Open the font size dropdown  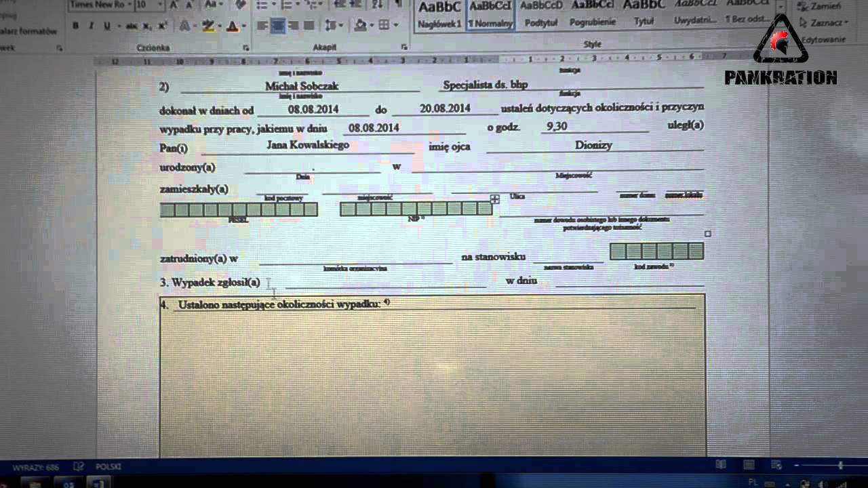[x=160, y=5]
